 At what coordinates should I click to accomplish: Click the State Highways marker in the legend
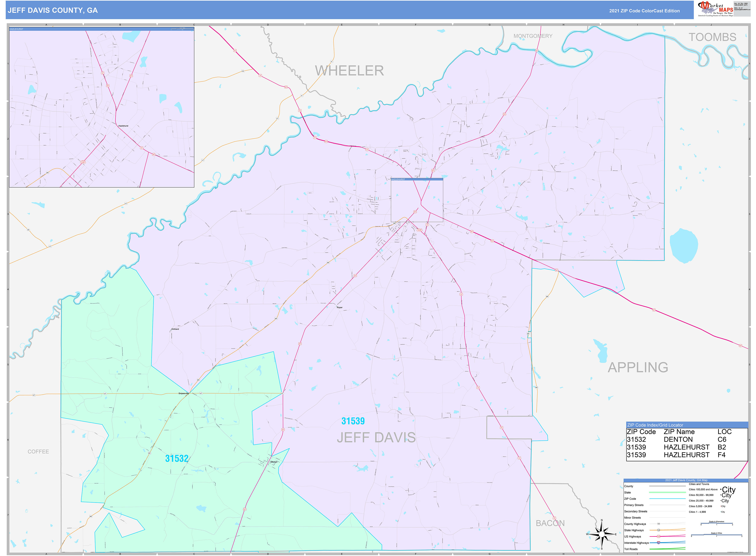click(659, 530)
